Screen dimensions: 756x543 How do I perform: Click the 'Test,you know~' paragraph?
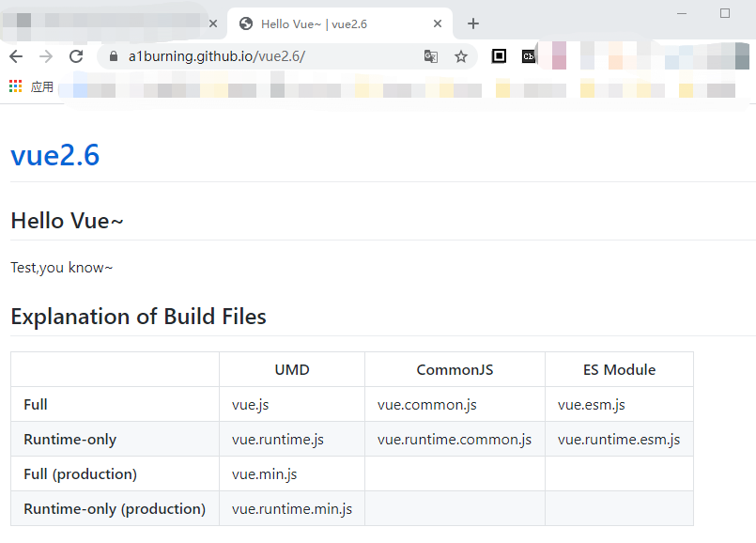click(62, 268)
